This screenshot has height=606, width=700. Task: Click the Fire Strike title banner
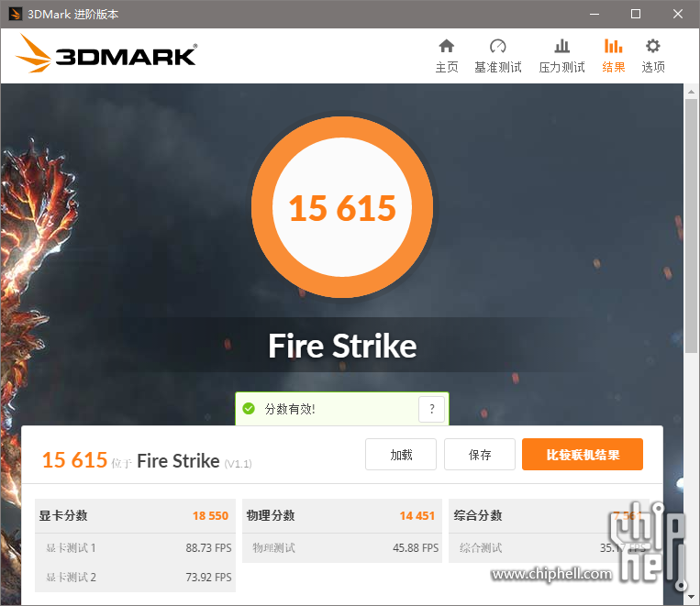pos(342,346)
